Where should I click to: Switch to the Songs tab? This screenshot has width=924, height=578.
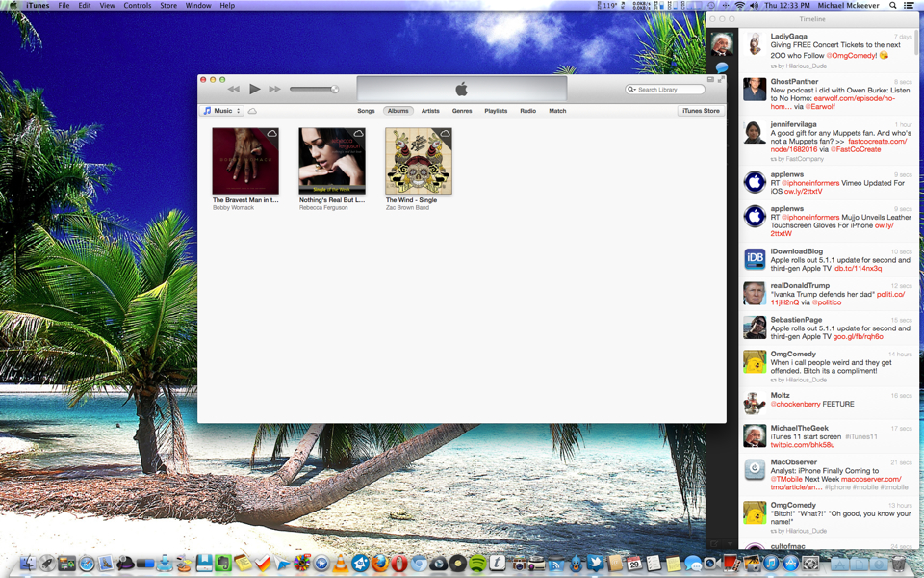(366, 111)
